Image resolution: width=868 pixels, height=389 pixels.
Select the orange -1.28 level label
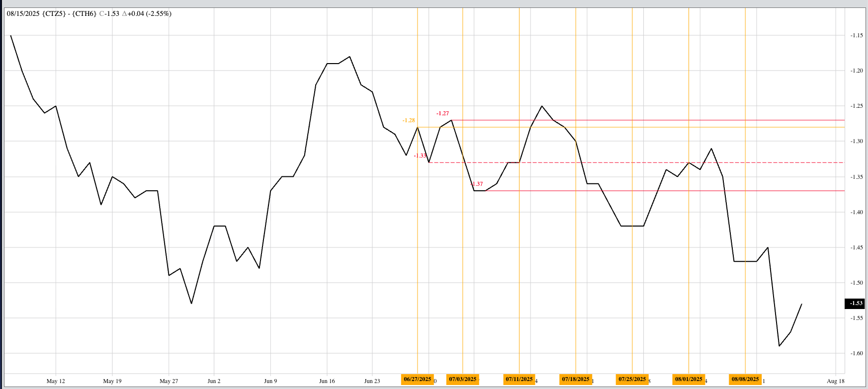point(409,120)
